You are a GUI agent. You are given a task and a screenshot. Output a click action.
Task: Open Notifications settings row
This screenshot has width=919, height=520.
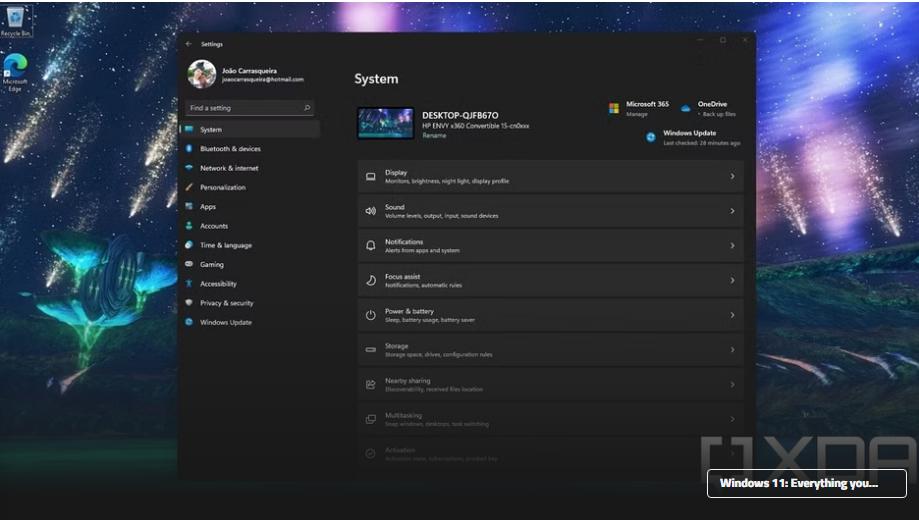click(550, 246)
